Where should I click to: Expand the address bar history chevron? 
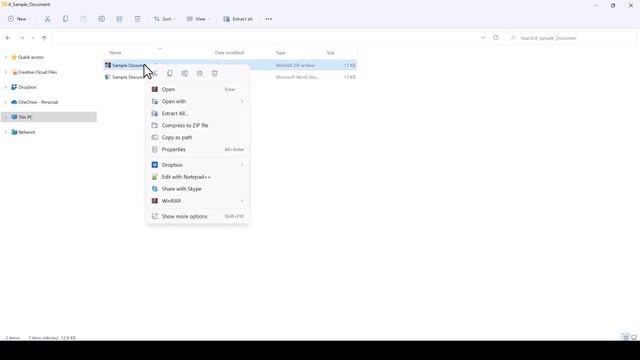point(483,38)
